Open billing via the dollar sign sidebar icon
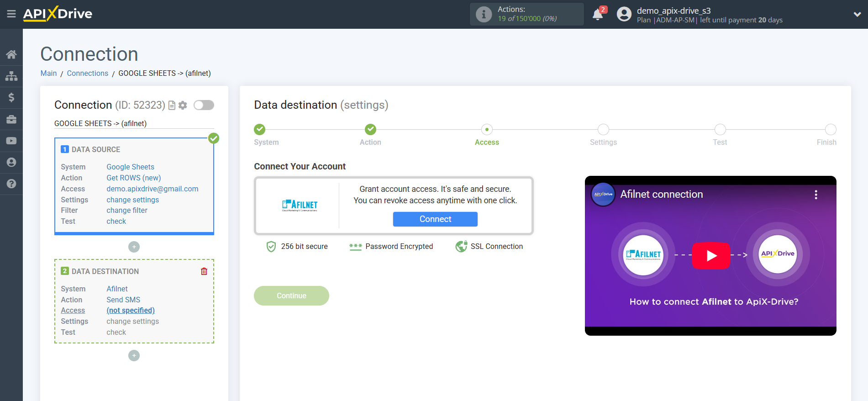 click(11, 97)
